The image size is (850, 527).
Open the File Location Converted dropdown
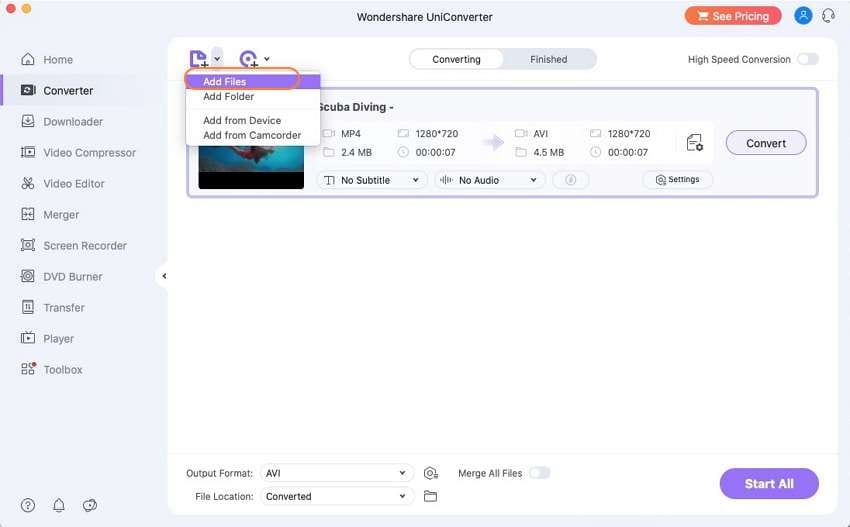point(337,496)
